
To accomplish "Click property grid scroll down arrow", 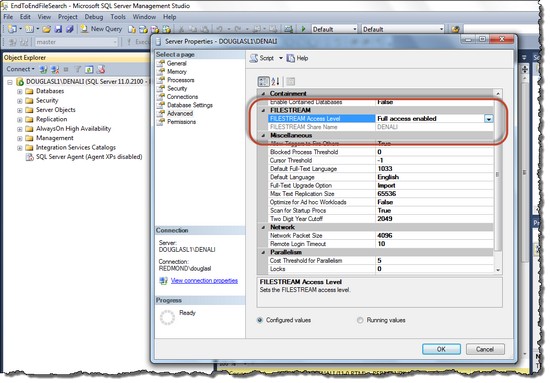I will coord(498,270).
